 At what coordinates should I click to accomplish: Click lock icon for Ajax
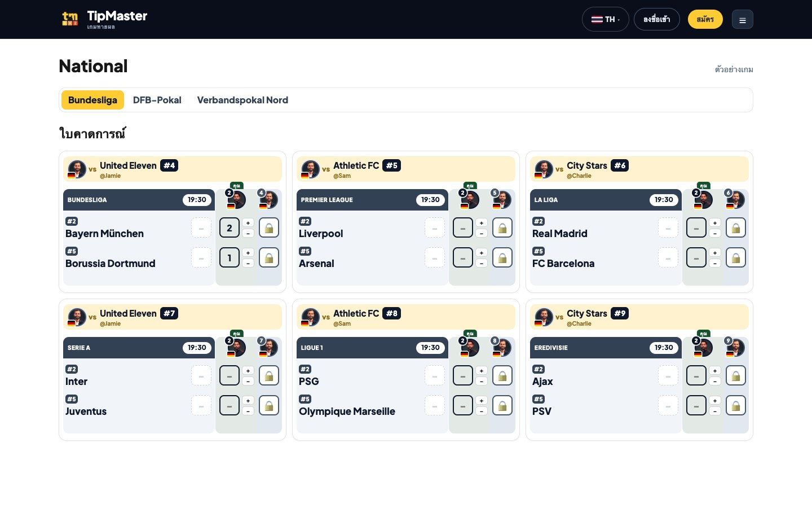[x=736, y=376]
